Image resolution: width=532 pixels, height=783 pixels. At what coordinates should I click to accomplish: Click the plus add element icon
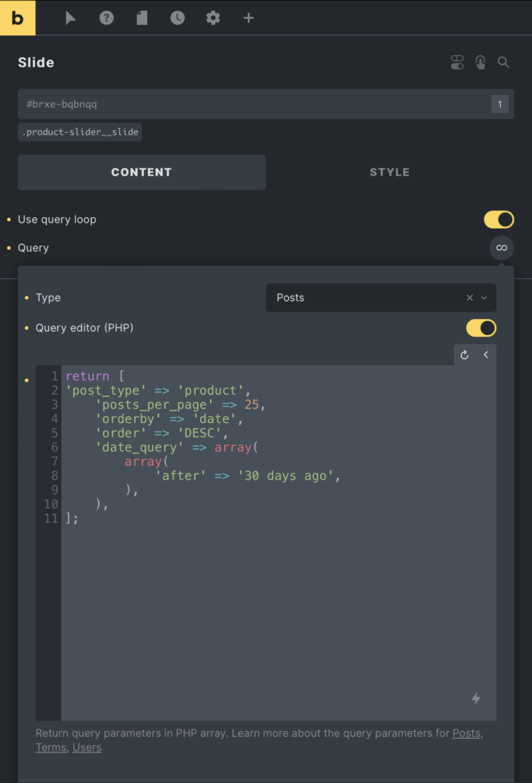click(248, 18)
